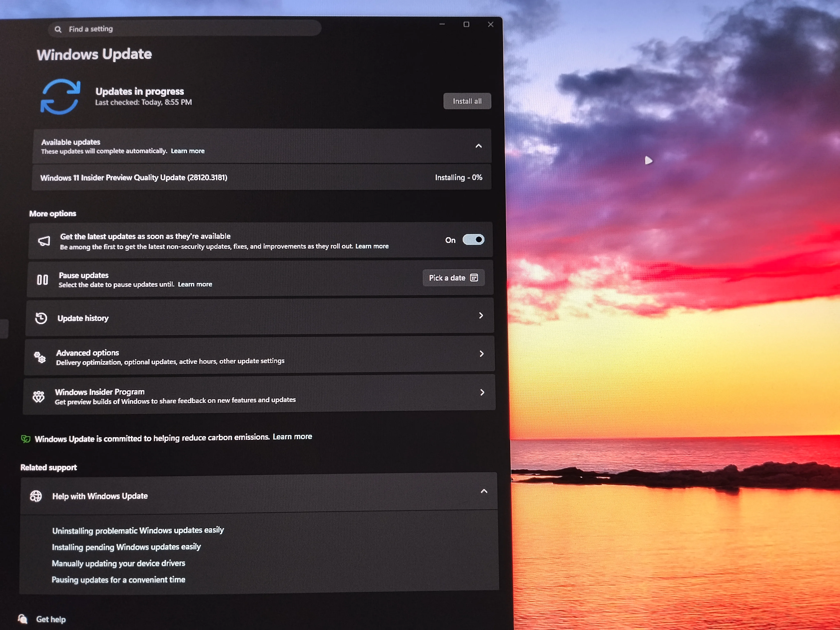Click the Find a setting search box
Screen dimensions: 840x630
tap(185, 29)
